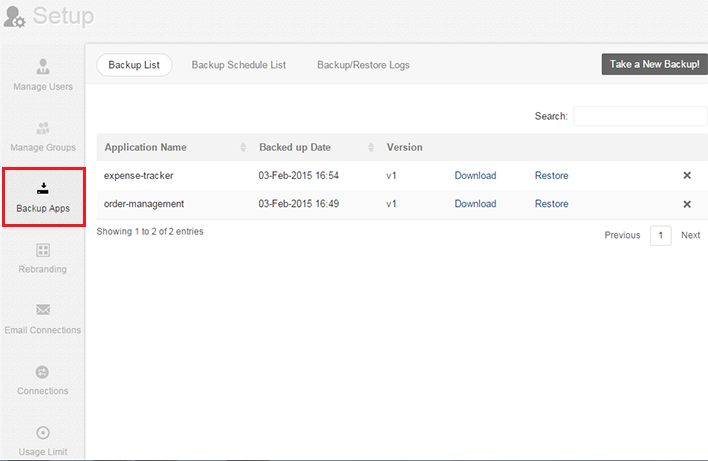
Task: Open Manage Users sidebar icon
Action: coord(43,67)
